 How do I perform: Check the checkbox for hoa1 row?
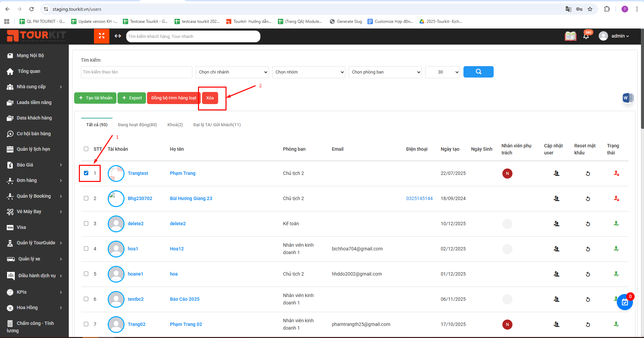[x=86, y=249]
